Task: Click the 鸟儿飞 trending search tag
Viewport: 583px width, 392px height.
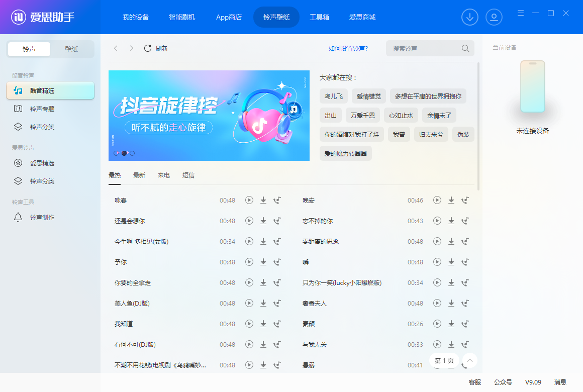Action: (x=333, y=95)
